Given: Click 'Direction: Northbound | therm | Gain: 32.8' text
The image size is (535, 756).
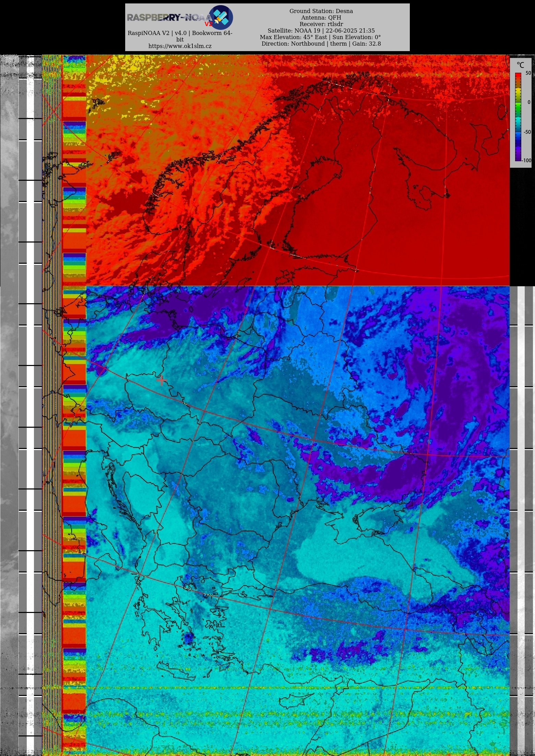Looking at the screenshot, I should (x=321, y=44).
